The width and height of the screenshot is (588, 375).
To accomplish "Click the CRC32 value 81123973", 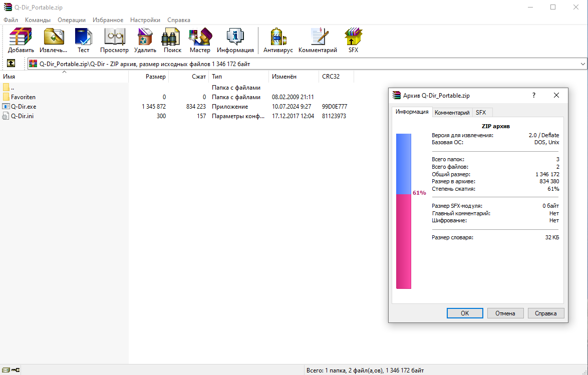I will click(334, 116).
